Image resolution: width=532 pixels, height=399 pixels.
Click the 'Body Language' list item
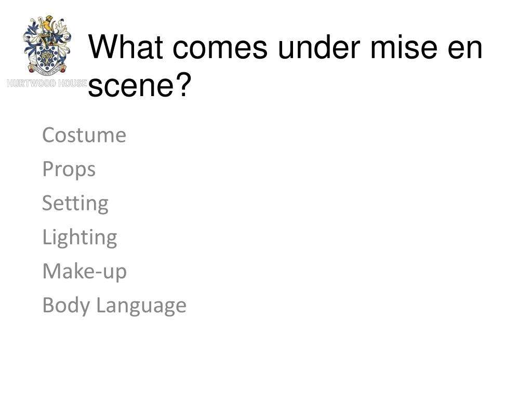[x=114, y=305]
